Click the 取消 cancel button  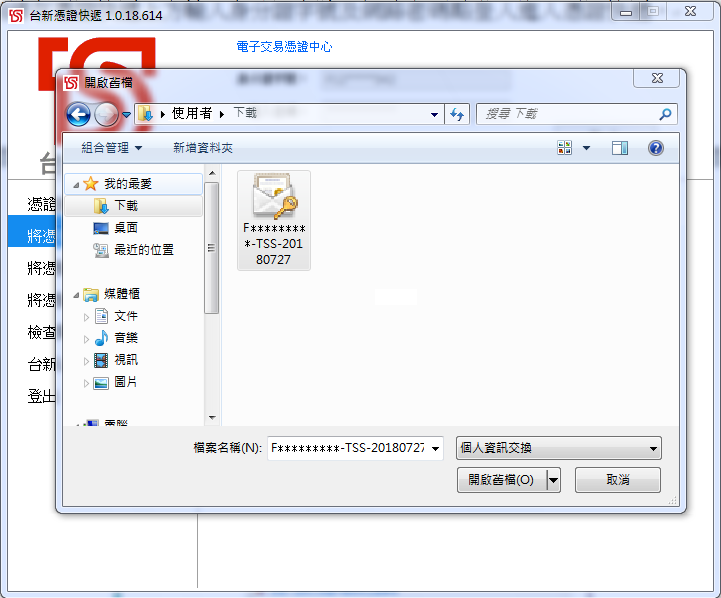(617, 480)
